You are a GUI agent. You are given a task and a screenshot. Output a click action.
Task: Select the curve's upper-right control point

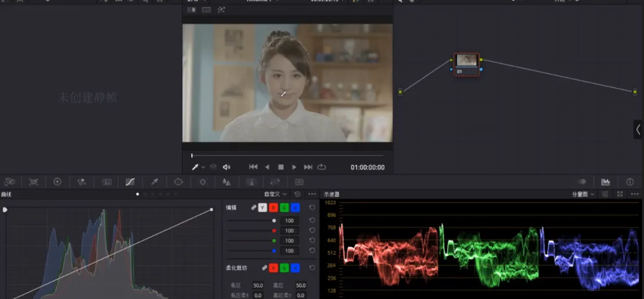click(212, 210)
